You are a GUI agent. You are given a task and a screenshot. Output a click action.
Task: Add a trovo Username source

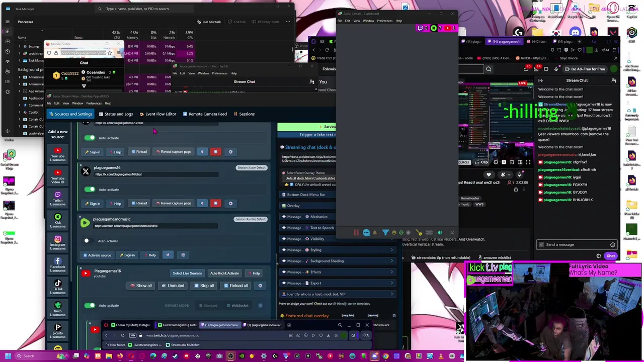(x=57, y=308)
